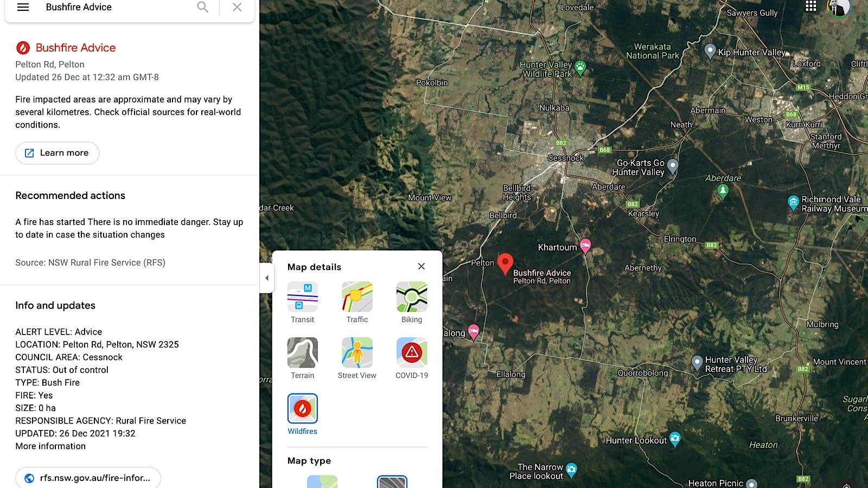
Task: Click the Hunter Valley Wildlife Park marker
Action: pos(580,68)
